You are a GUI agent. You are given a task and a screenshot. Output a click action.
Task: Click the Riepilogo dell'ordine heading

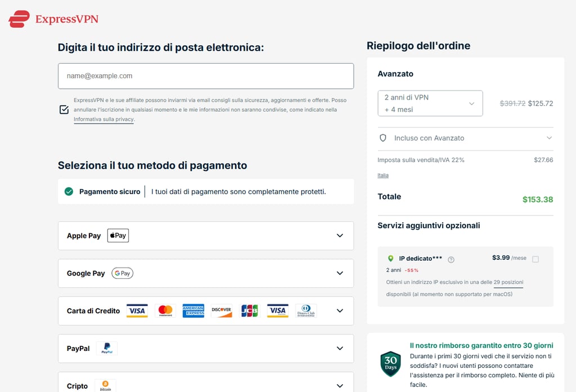(x=418, y=46)
